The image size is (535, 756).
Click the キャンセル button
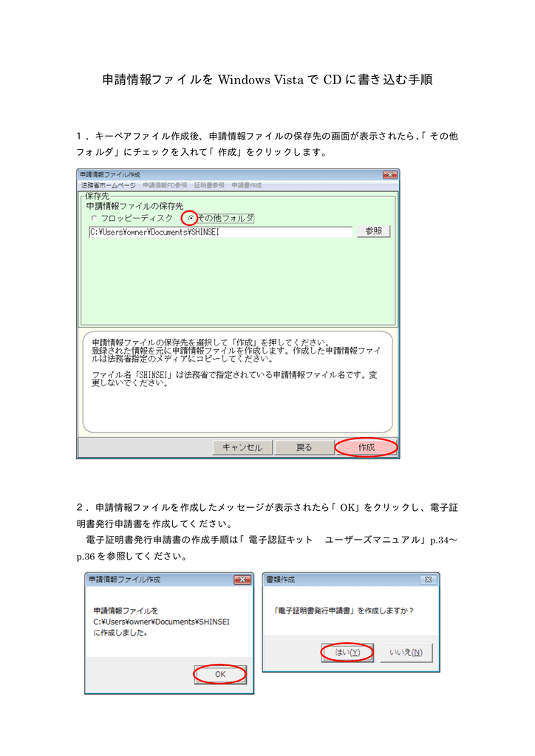[x=242, y=447]
